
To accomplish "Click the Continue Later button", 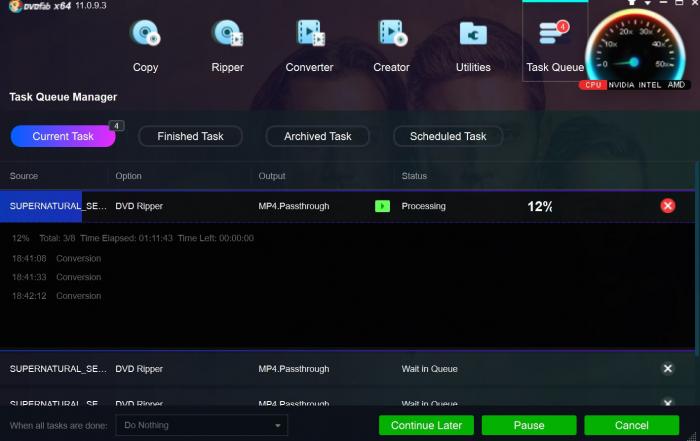I will tap(426, 425).
